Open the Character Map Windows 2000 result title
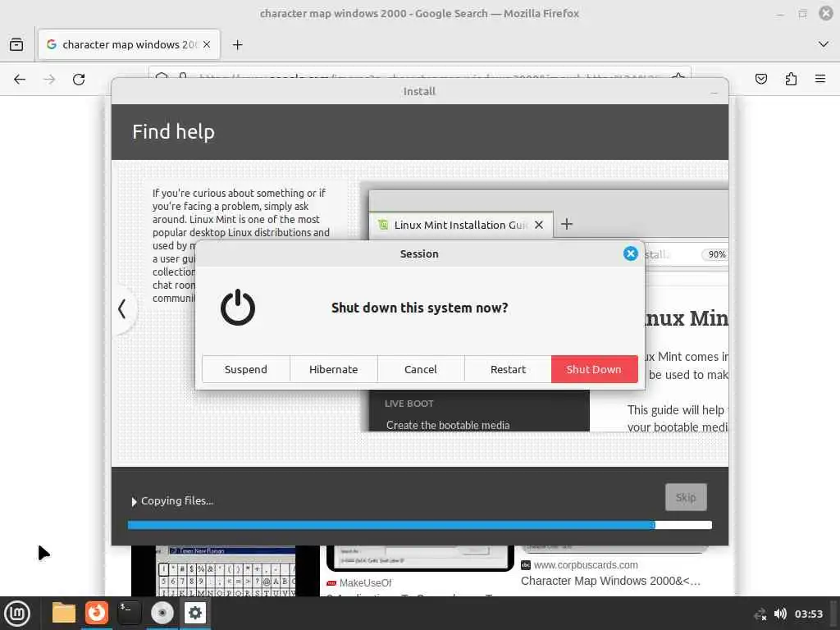Image resolution: width=840 pixels, height=630 pixels. (x=610, y=581)
